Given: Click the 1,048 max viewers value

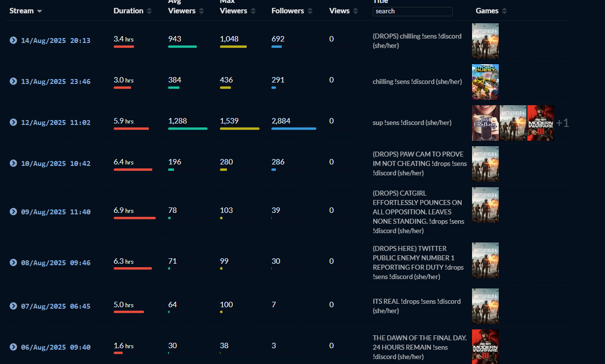Looking at the screenshot, I should click(x=229, y=39).
